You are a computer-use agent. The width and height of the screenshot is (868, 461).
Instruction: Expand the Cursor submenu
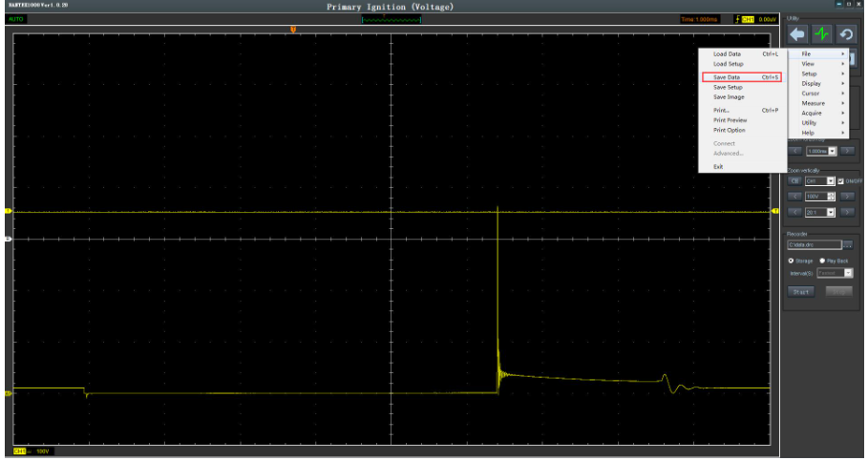[817, 94]
